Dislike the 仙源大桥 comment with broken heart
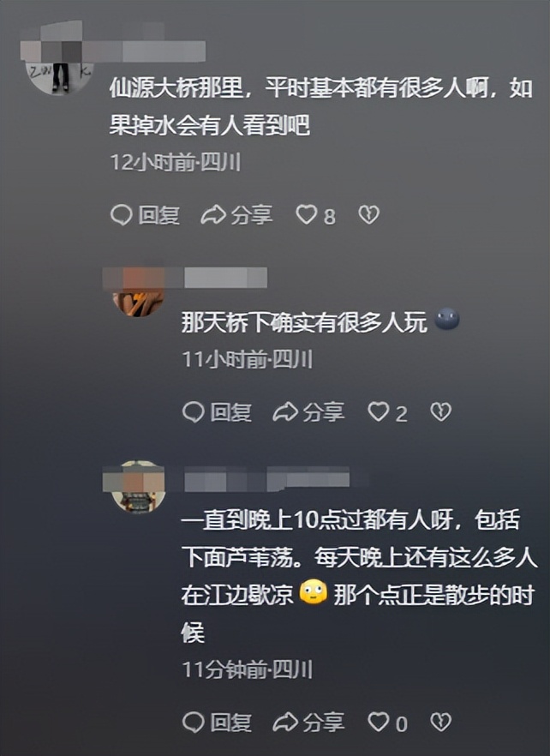 click(x=368, y=214)
